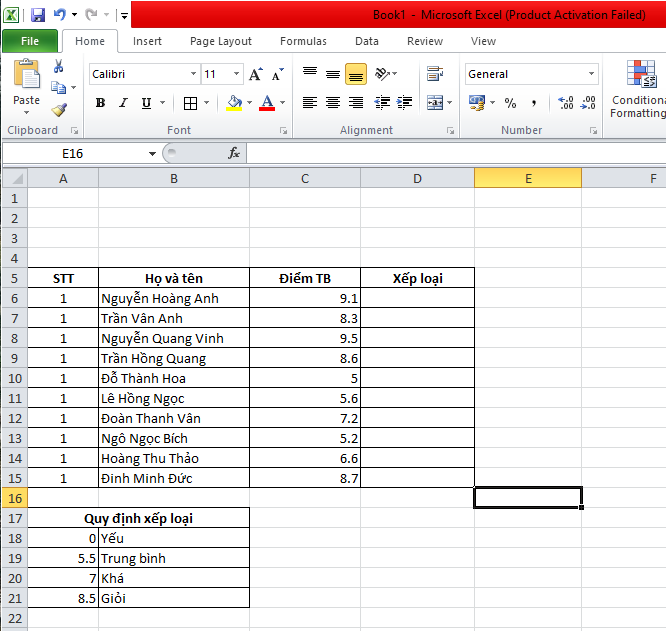Click Wrap Text icon
This screenshot has height=631, width=666.
coord(435,74)
